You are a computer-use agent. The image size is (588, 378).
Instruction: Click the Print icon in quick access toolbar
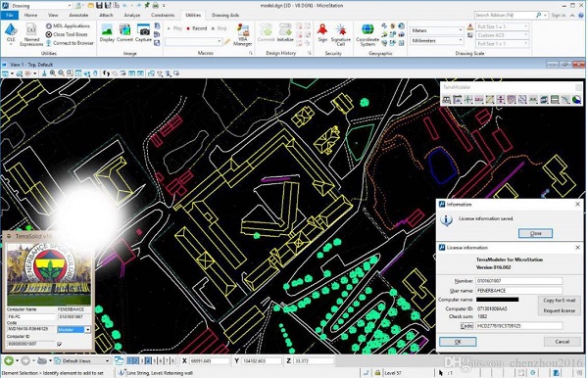156,6
